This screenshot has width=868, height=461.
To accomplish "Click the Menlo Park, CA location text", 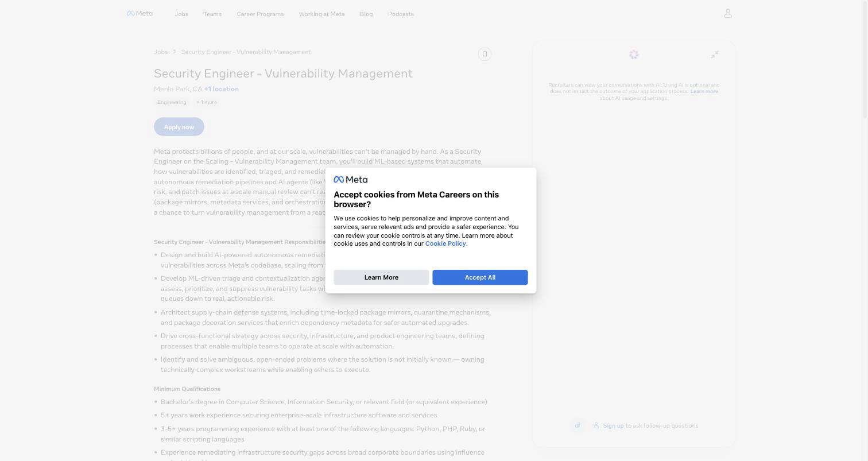I will click(178, 89).
